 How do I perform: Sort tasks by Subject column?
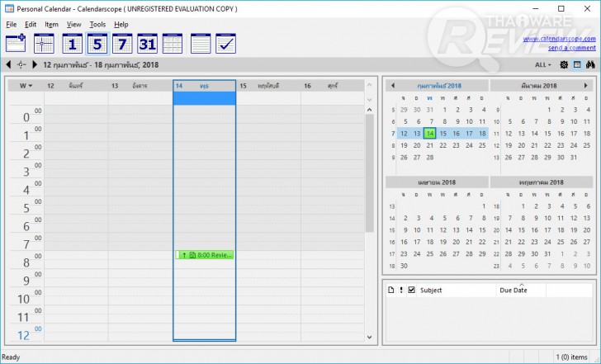[457, 290]
